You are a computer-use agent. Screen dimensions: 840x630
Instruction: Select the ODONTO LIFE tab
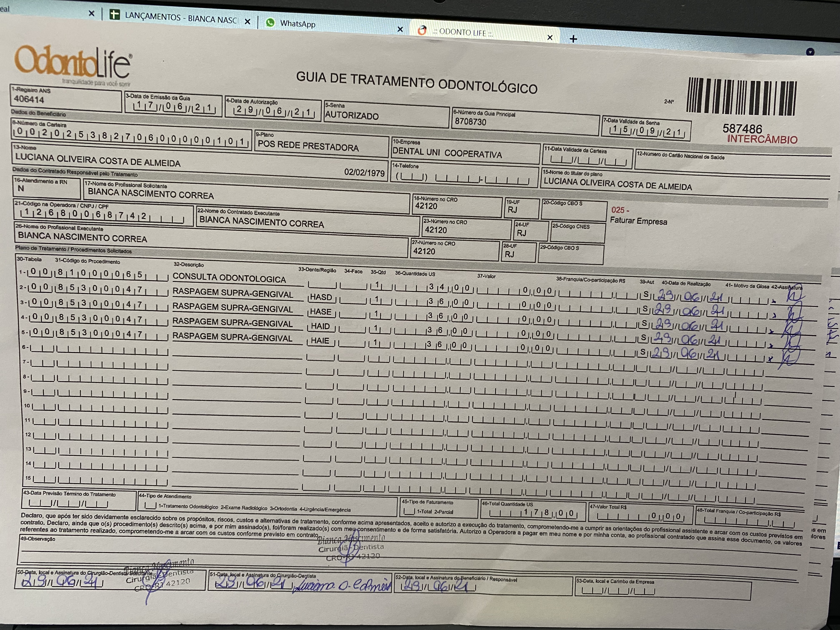tap(462, 33)
